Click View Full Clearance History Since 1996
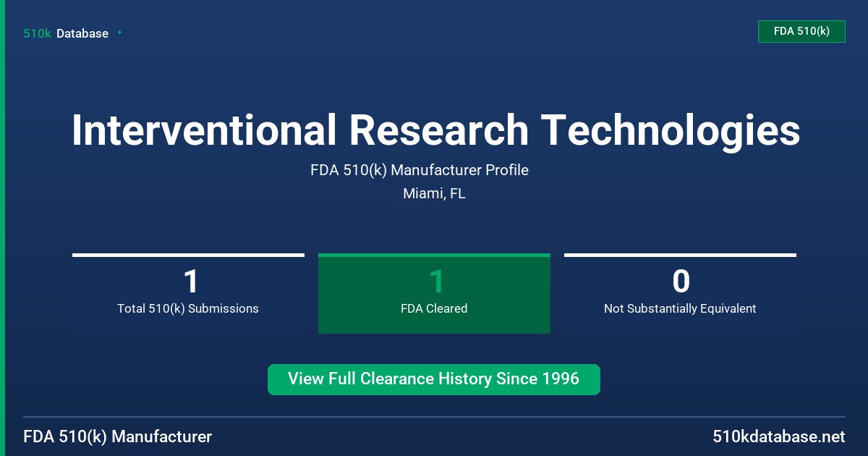This screenshot has width=868, height=456. click(x=434, y=379)
